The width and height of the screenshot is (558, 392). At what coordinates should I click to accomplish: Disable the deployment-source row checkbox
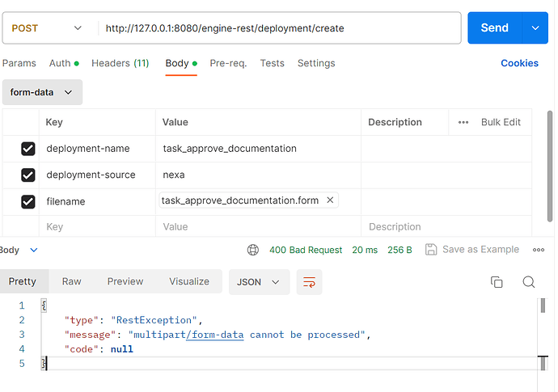[28, 175]
